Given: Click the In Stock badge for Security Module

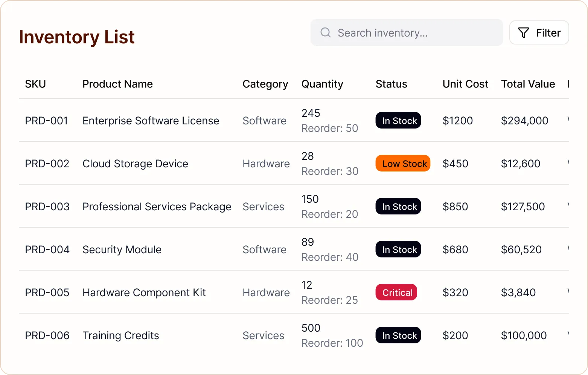Looking at the screenshot, I should click(398, 249).
